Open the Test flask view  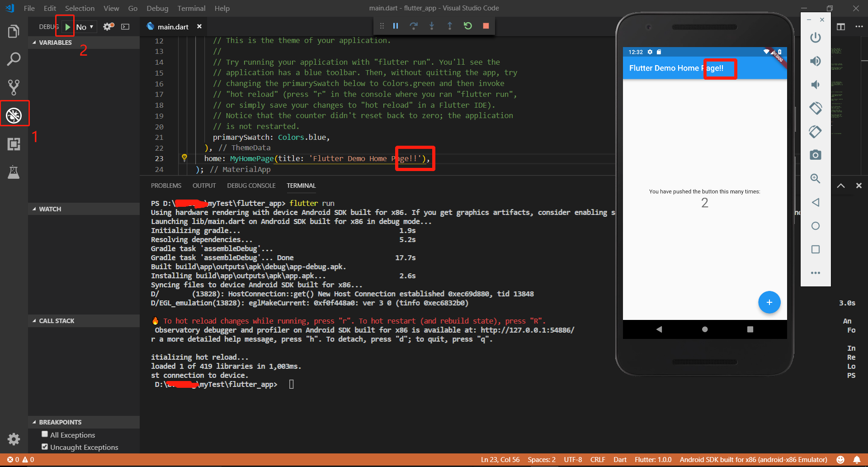pos(14,172)
